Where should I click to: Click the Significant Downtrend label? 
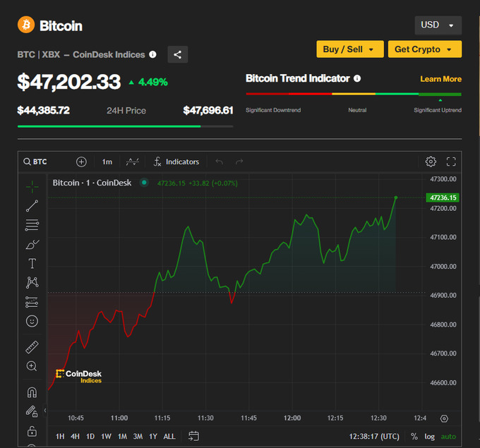(x=273, y=110)
